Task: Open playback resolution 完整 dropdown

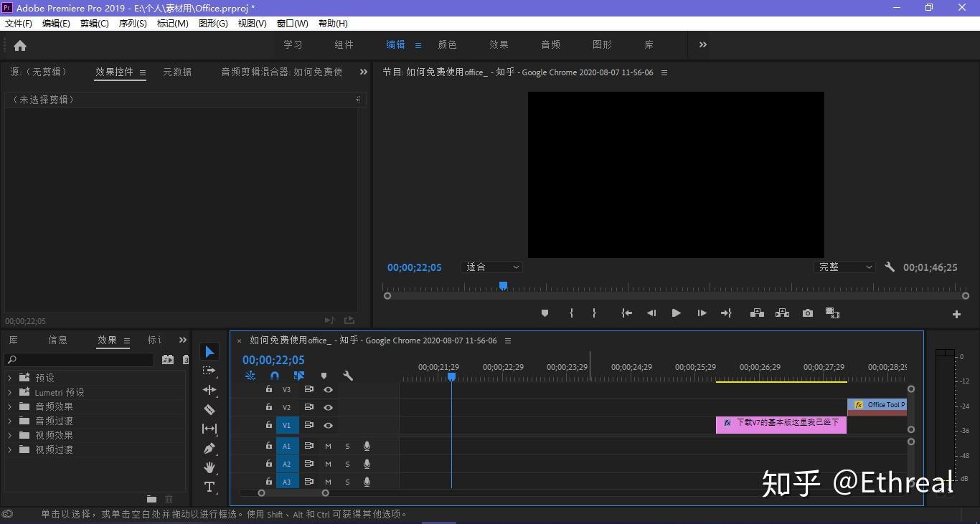Action: click(x=845, y=267)
